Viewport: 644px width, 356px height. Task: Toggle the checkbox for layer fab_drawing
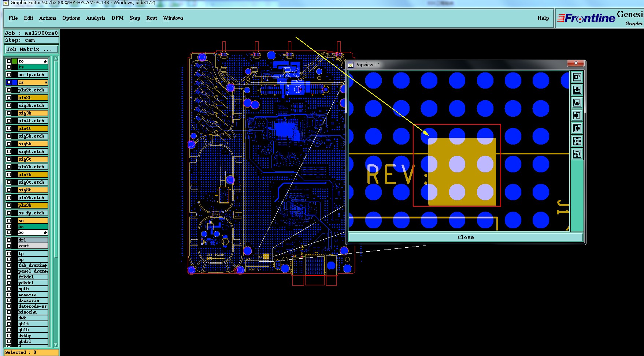pyautogui.click(x=9, y=265)
